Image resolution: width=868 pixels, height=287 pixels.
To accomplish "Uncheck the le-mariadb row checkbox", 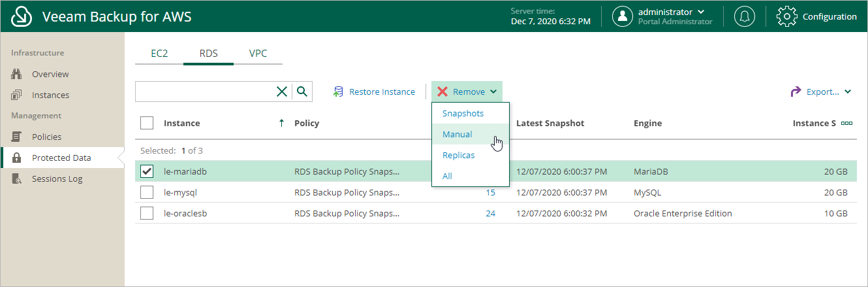I will point(147,172).
